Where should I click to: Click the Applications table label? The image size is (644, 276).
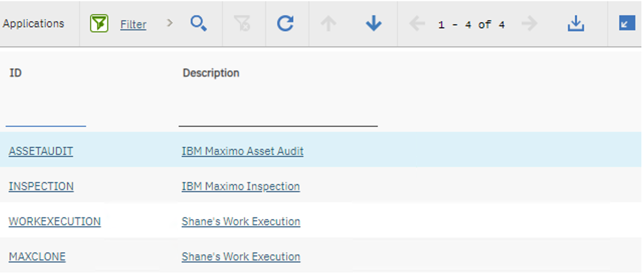(33, 24)
